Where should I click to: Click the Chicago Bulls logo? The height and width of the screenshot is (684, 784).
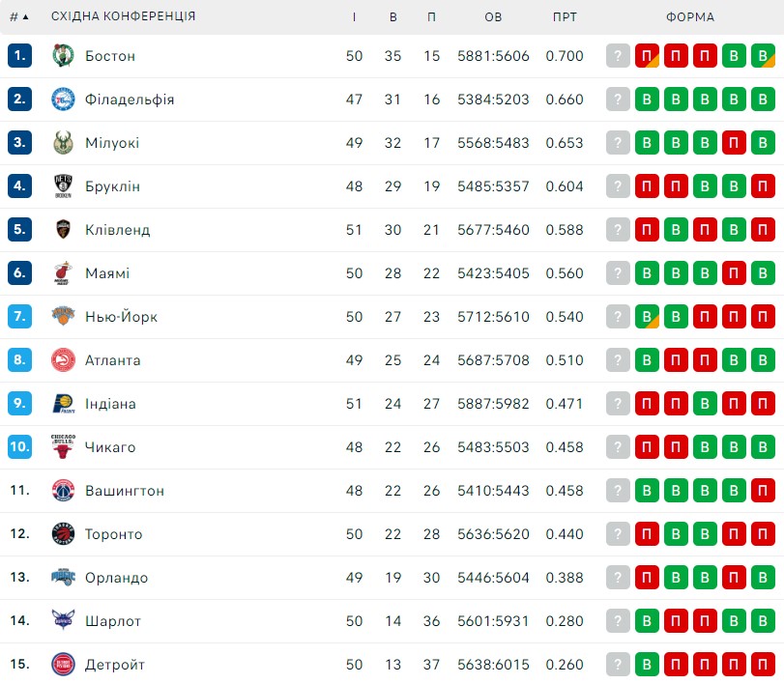63,446
